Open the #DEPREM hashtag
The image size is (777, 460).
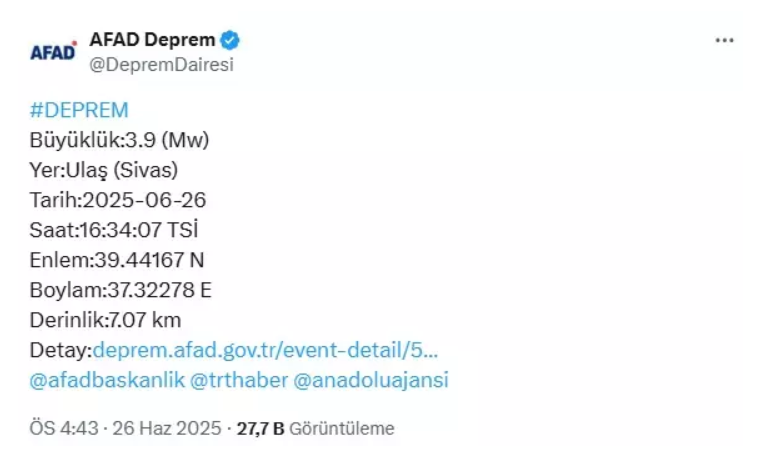click(x=79, y=110)
